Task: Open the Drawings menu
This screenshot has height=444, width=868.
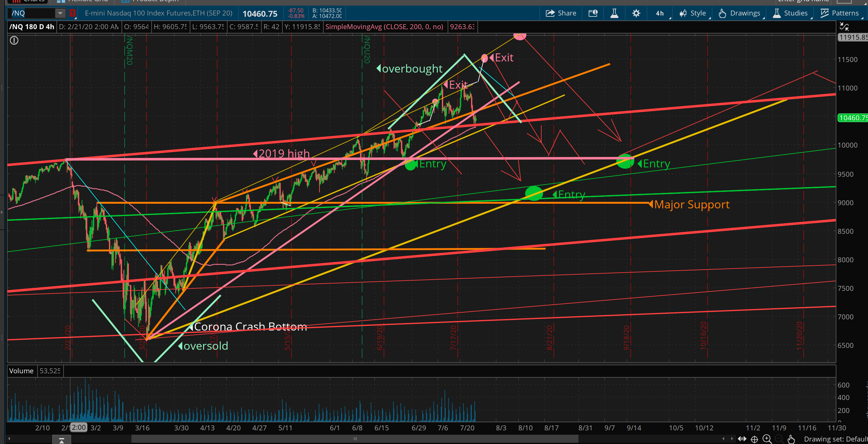Action: [x=740, y=13]
